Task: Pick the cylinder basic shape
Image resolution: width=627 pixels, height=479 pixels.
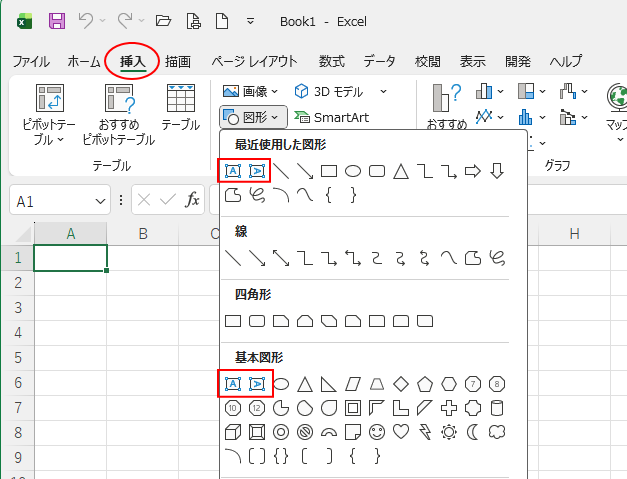Action: point(497,408)
